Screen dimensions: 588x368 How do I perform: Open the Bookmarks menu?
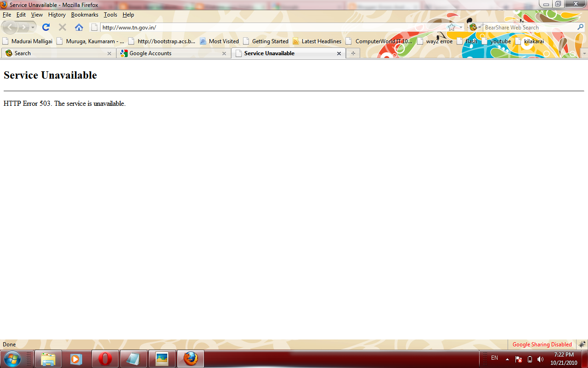point(85,14)
